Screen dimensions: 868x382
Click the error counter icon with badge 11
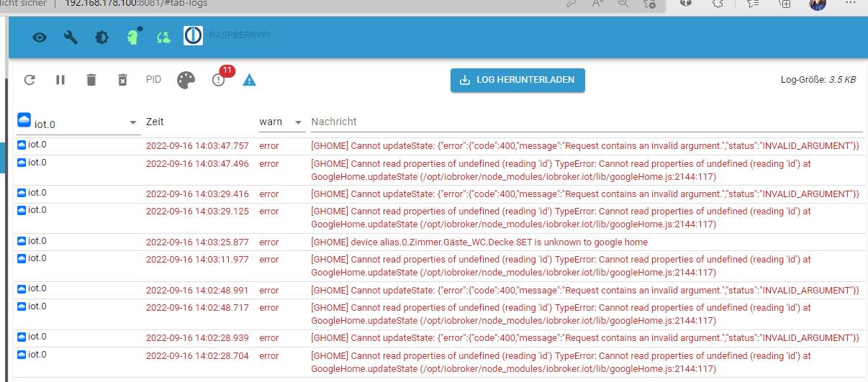click(x=219, y=80)
